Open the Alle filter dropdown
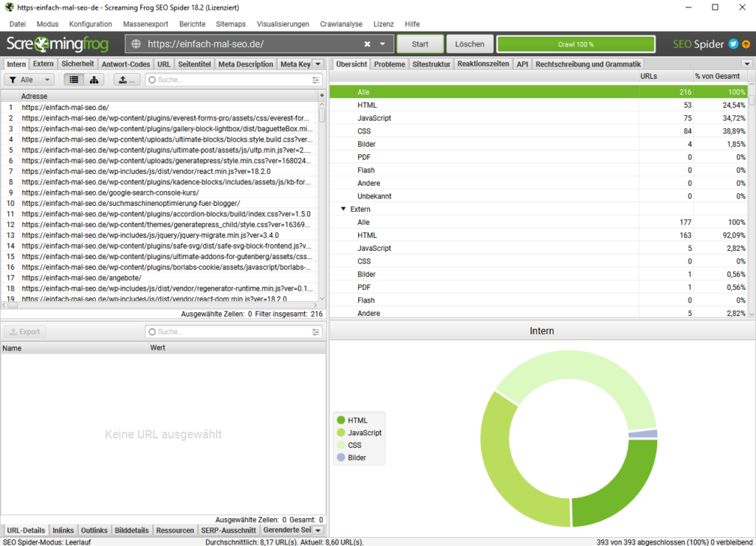The height and width of the screenshot is (546, 756). tap(29, 80)
